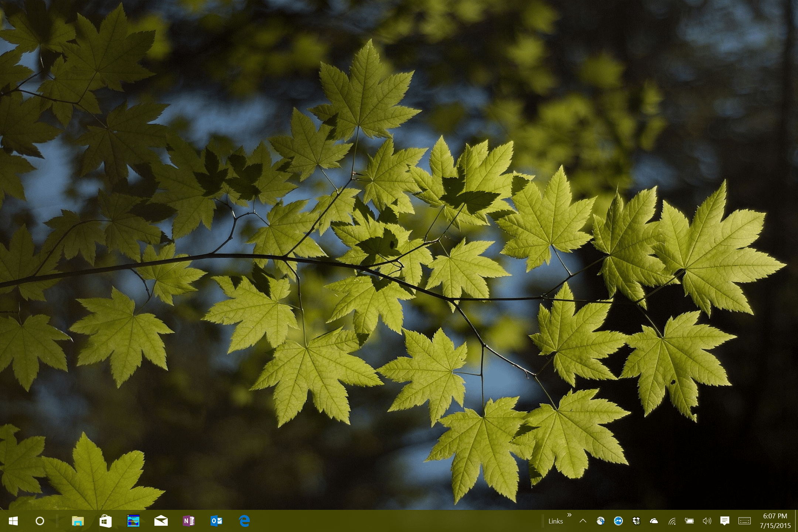Image resolution: width=798 pixels, height=532 pixels.
Task: Click the globe tray icon
Action: click(x=601, y=521)
